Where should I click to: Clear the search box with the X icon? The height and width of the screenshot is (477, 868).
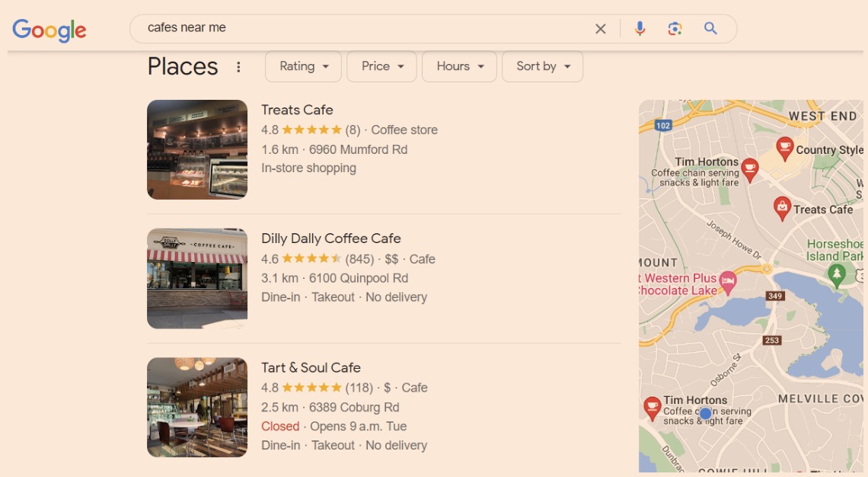601,29
